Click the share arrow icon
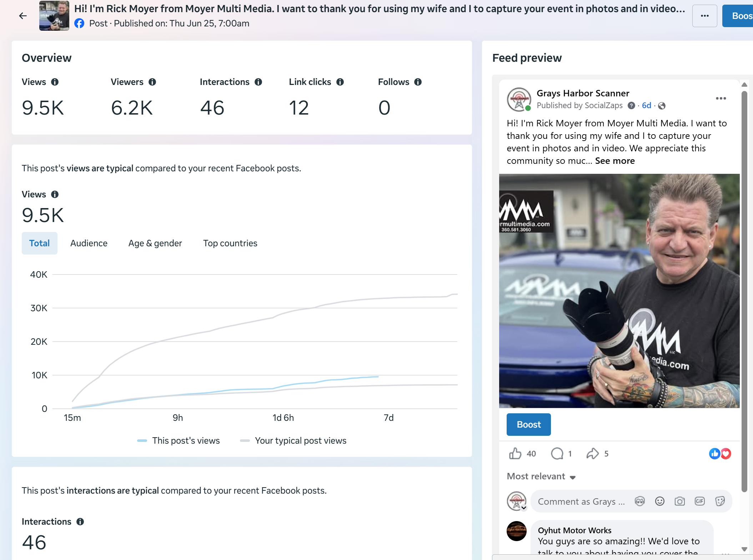This screenshot has height=560, width=753. 592,454
